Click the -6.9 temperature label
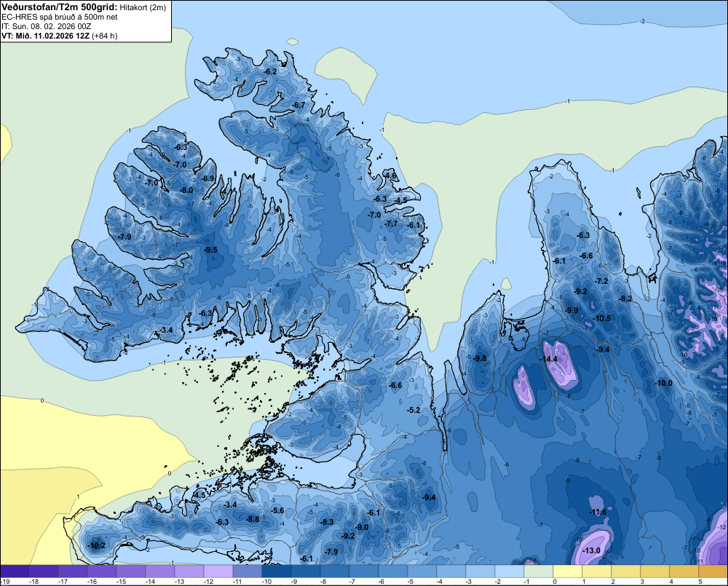This screenshot has width=728, height=586. [x=207, y=178]
